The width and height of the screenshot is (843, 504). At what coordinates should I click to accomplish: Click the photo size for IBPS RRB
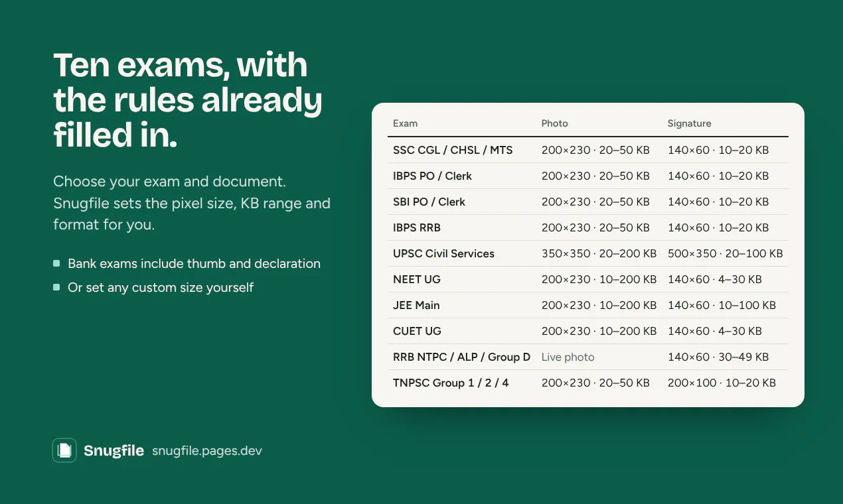point(595,227)
